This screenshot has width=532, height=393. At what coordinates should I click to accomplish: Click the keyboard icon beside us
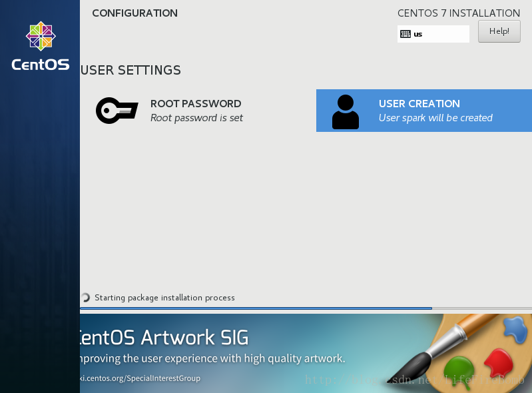pyautogui.click(x=405, y=34)
